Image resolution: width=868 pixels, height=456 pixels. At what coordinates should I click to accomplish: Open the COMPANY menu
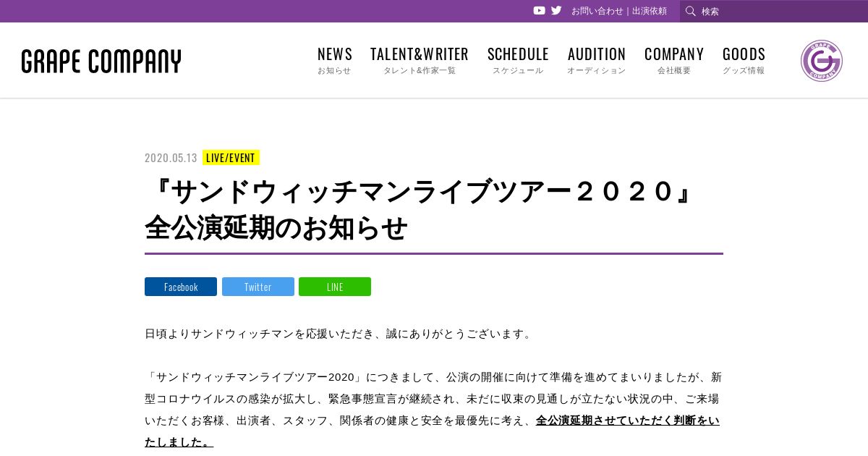[674, 60]
